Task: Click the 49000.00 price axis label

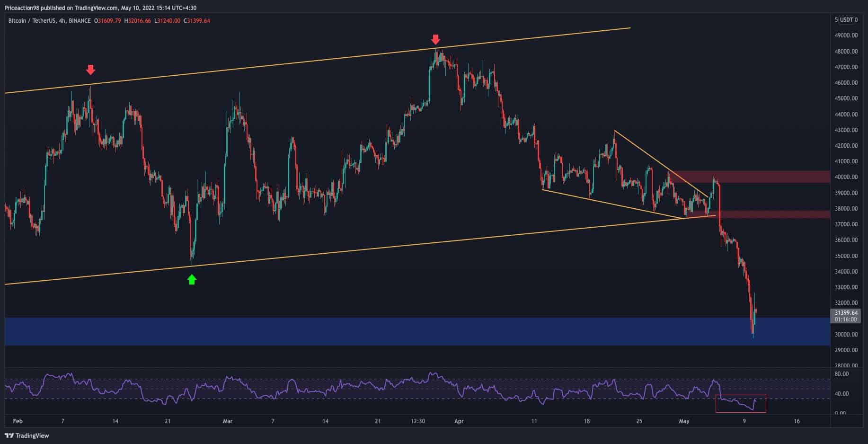Action: tap(846, 36)
